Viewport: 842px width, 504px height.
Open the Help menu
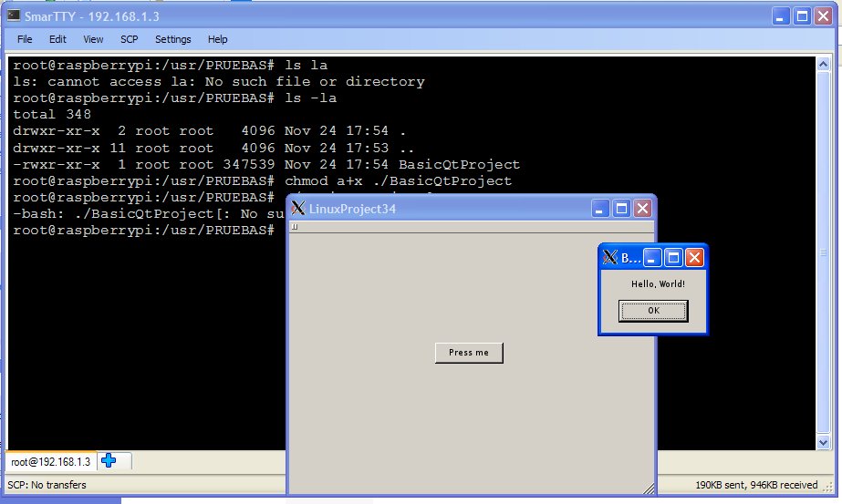[x=217, y=39]
